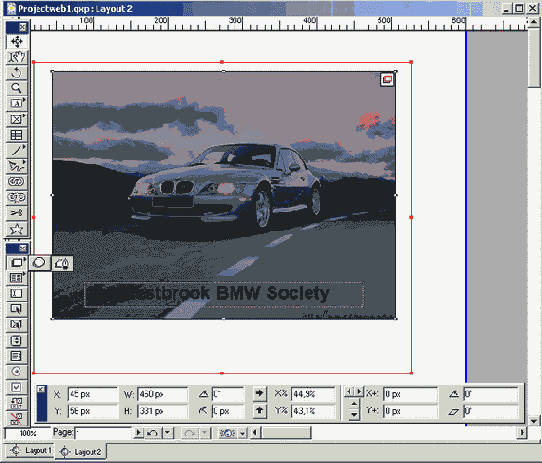The width and height of the screenshot is (542, 463).
Task: Close the Web Tools palette
Action: click(x=22, y=248)
